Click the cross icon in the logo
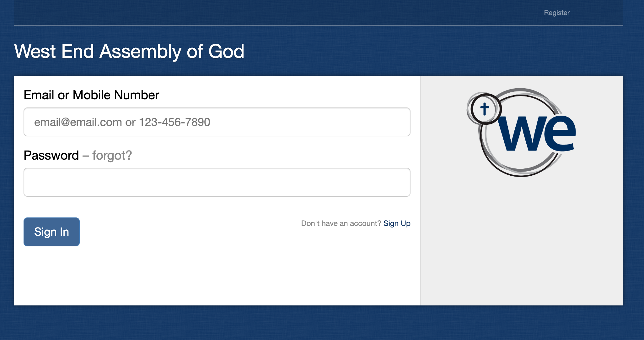The height and width of the screenshot is (340, 644). click(x=485, y=109)
